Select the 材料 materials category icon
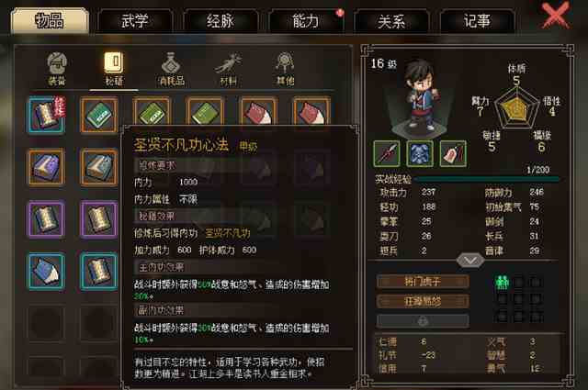The width and height of the screenshot is (588, 390). (228, 69)
